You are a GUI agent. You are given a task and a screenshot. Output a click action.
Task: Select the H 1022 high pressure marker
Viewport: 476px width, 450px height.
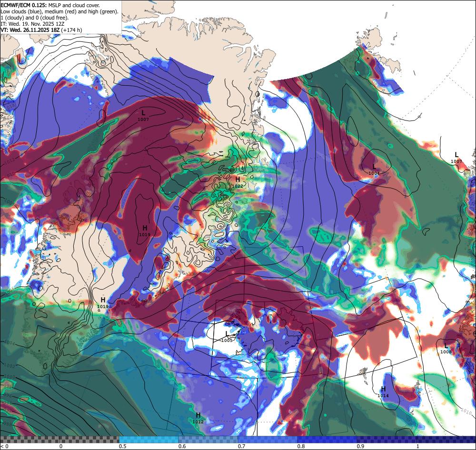[238, 182]
